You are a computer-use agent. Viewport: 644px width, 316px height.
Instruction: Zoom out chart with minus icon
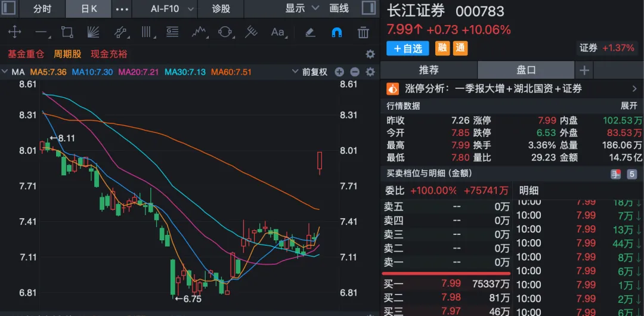(x=355, y=72)
